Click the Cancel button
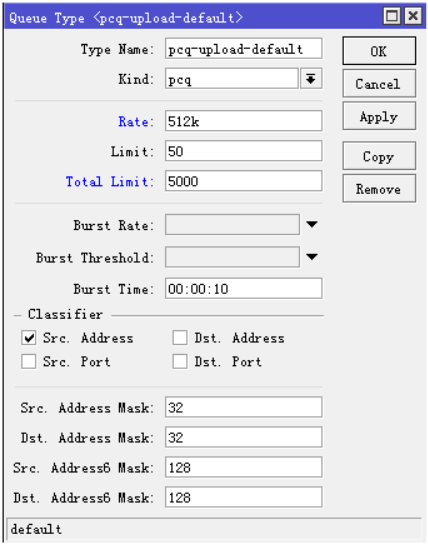 379,84
